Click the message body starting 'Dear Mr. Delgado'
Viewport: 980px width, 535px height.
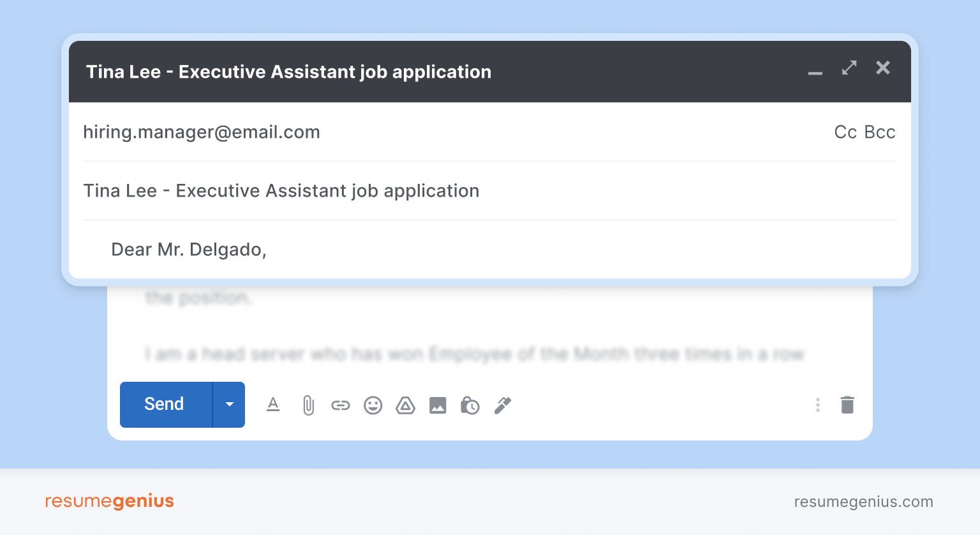(x=189, y=250)
